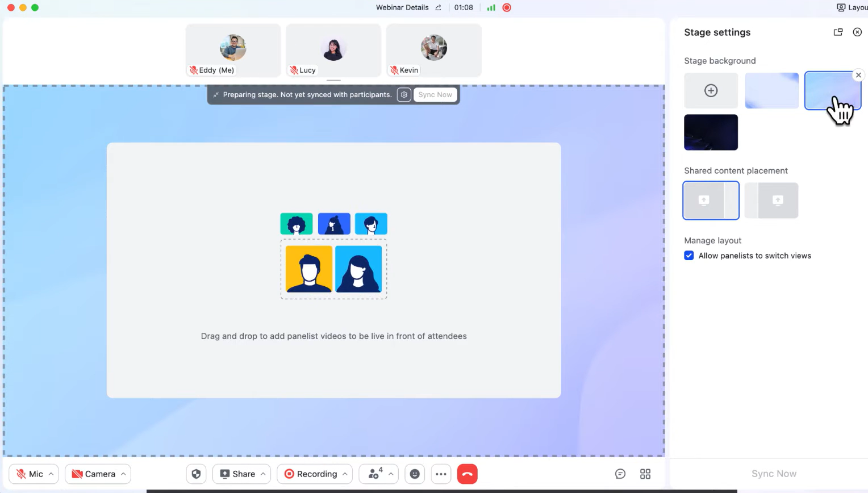Open the chat bubble icon
The height and width of the screenshot is (493, 868).
click(620, 474)
